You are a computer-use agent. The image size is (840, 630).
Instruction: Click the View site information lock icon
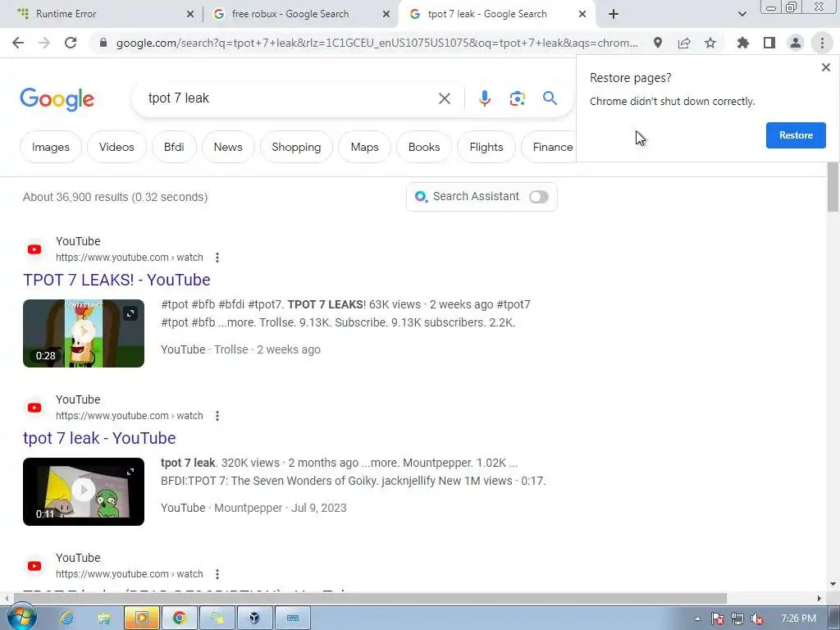(x=103, y=43)
